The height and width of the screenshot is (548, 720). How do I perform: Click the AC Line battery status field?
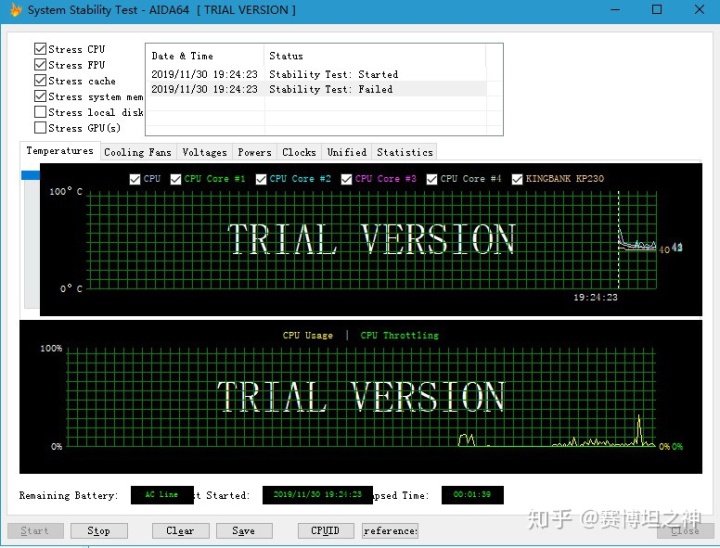pyautogui.click(x=162, y=495)
